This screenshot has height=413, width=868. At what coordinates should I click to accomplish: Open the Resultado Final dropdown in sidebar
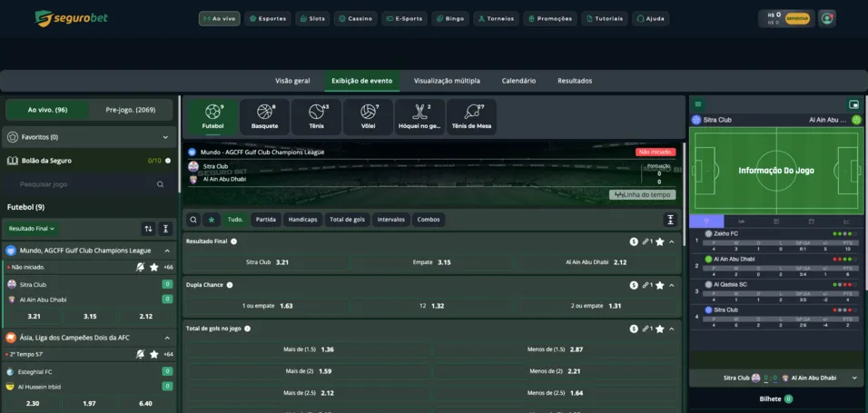(x=32, y=228)
